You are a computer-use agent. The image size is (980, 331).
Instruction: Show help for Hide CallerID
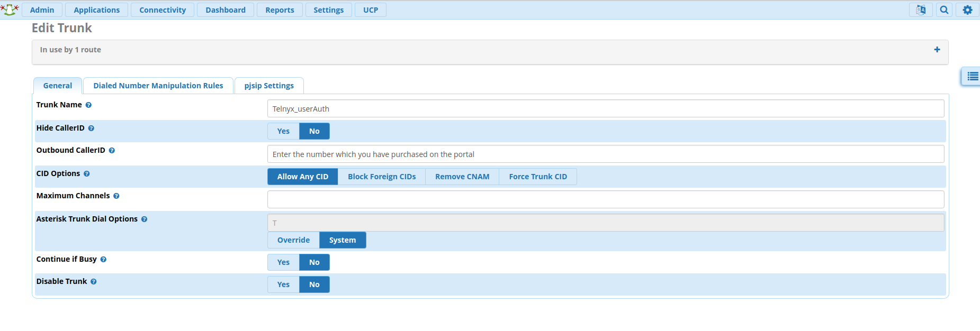[x=91, y=128]
